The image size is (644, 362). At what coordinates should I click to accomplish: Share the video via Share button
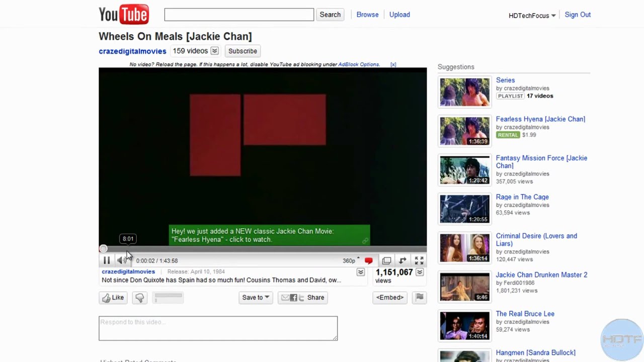[303, 298]
